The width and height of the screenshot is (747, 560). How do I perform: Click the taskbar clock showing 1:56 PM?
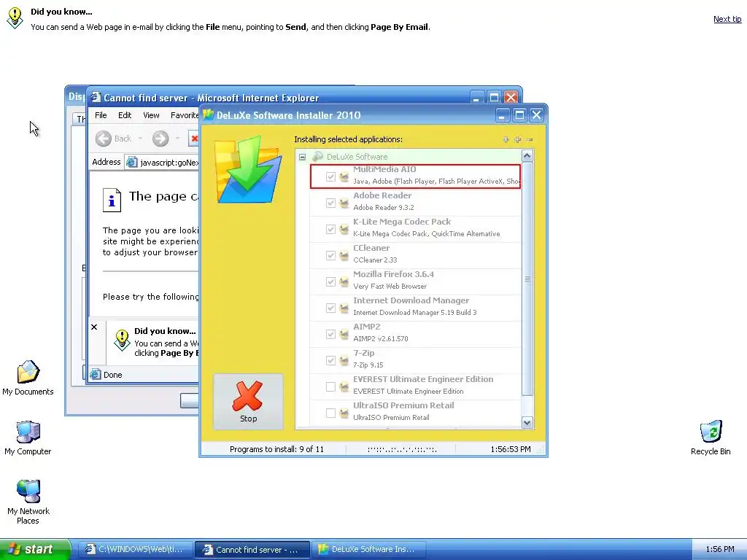point(720,550)
